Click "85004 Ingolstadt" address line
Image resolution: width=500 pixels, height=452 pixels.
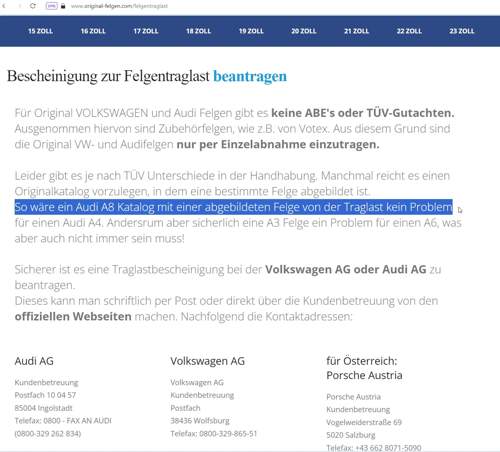(43, 408)
